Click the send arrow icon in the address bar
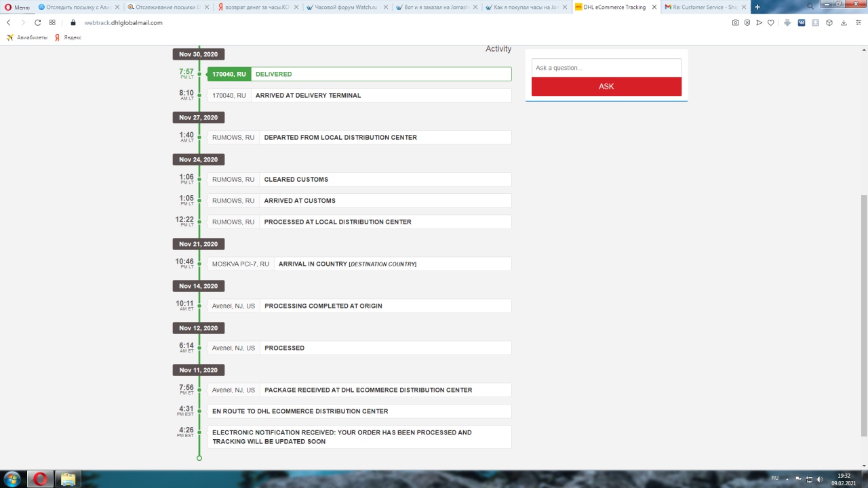Viewport: 868px width, 488px height. pos(759,22)
